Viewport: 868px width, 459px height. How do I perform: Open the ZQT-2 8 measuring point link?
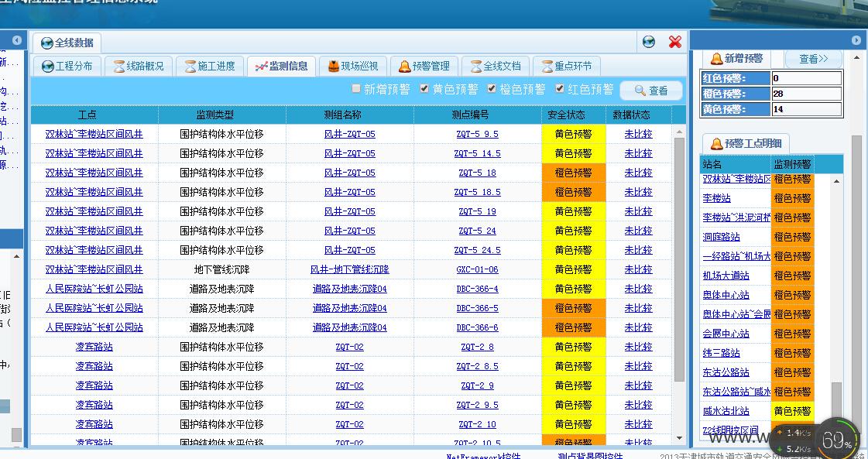tap(477, 348)
